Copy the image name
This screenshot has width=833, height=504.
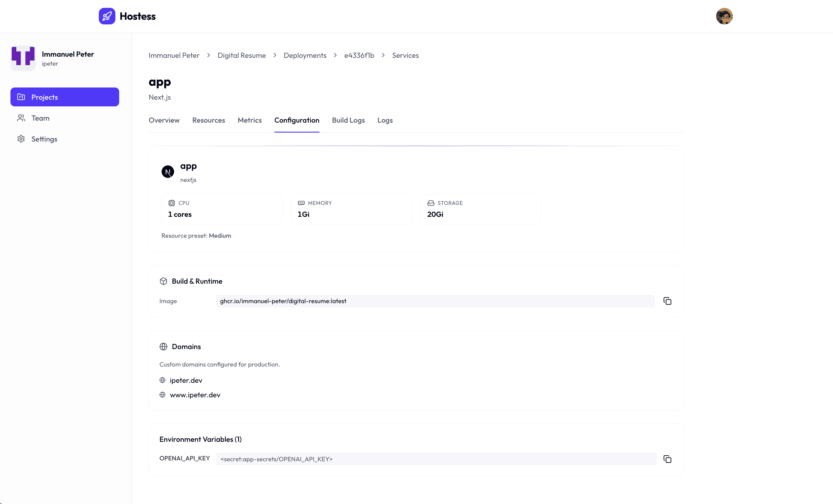click(x=667, y=301)
